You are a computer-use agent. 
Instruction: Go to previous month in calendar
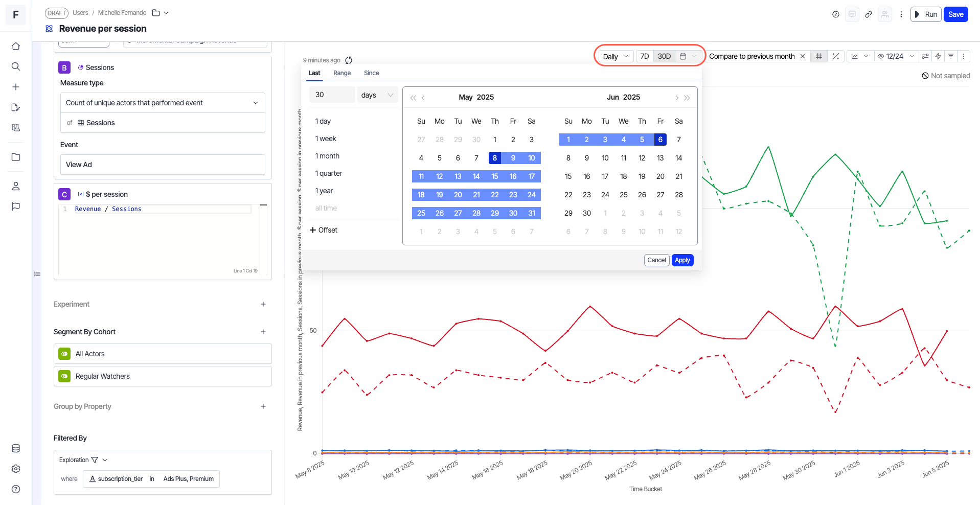click(423, 98)
